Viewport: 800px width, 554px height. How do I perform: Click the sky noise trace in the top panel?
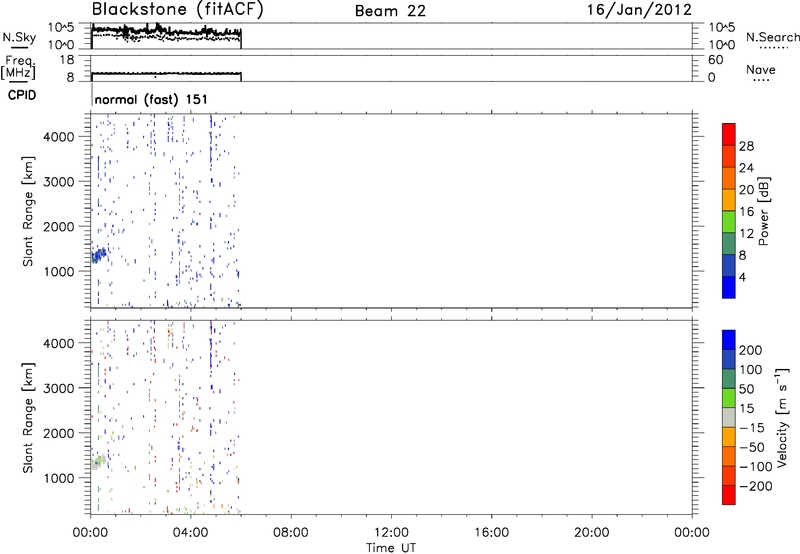tap(166, 31)
